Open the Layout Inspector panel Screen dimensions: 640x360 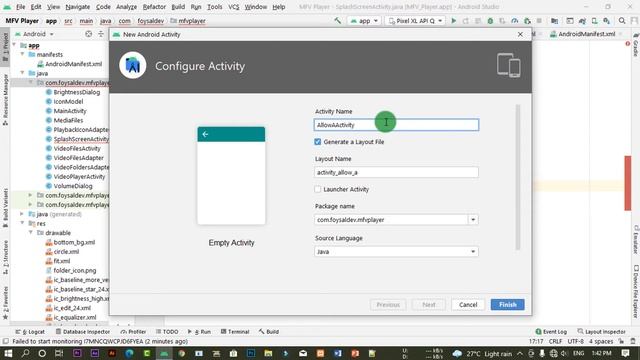click(x=602, y=332)
